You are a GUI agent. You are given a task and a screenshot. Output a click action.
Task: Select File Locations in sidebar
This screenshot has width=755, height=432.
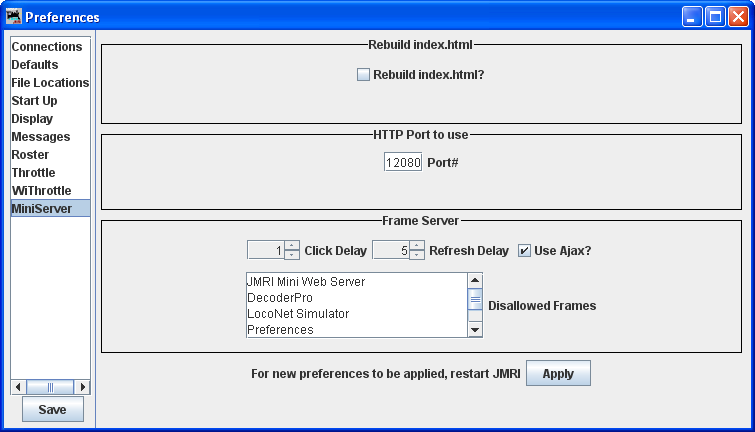pyautogui.click(x=50, y=83)
